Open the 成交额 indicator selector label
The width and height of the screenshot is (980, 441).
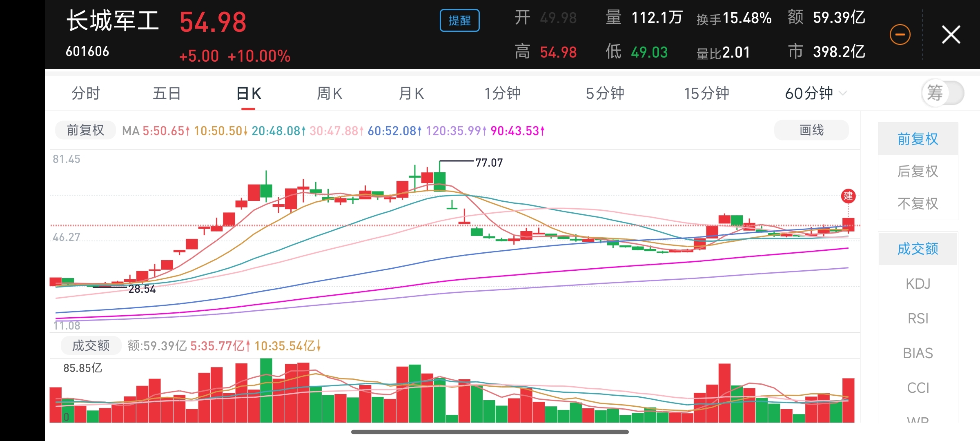pyautogui.click(x=91, y=346)
